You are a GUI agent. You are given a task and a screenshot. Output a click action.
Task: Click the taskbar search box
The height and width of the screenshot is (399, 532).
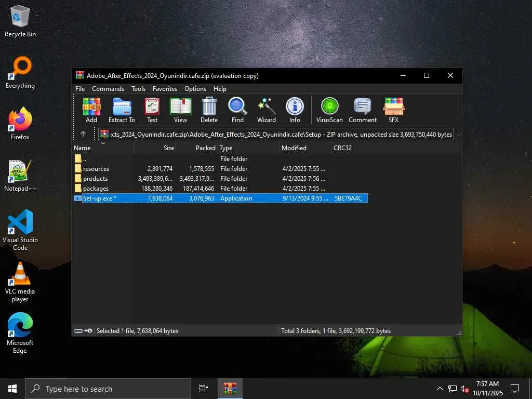click(x=108, y=389)
